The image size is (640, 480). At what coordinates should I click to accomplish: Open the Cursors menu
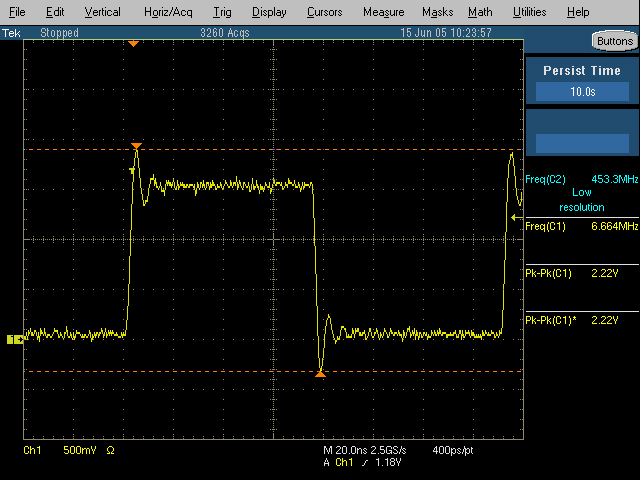tap(324, 12)
